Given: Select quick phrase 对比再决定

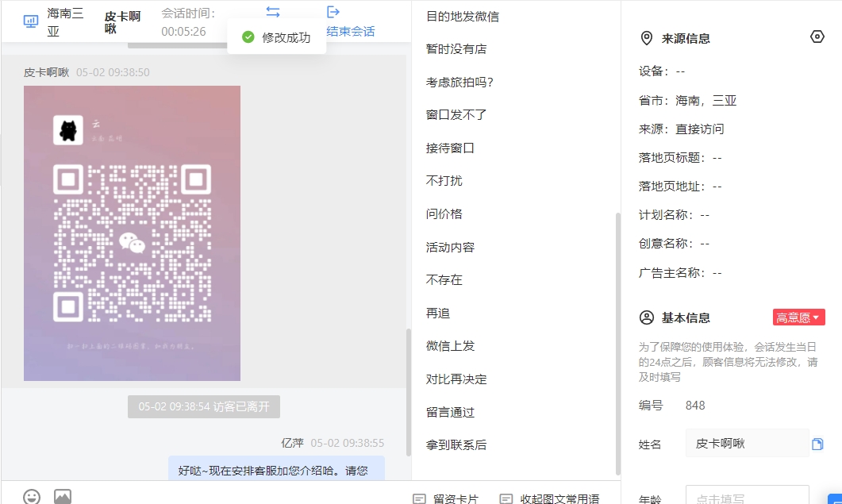Looking at the screenshot, I should click(456, 379).
